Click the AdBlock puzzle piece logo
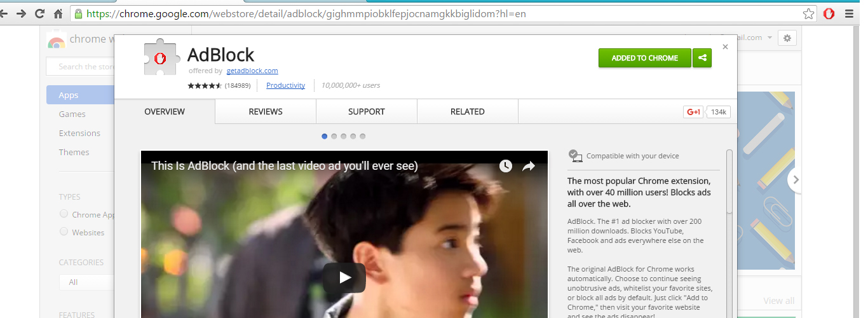Screen dimensions: 868x318 click(161, 58)
